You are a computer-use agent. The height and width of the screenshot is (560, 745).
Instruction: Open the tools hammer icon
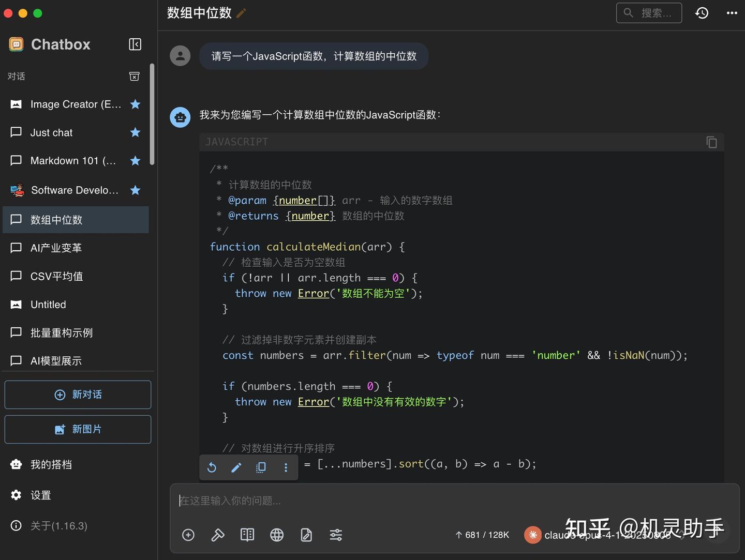pyautogui.click(x=218, y=535)
